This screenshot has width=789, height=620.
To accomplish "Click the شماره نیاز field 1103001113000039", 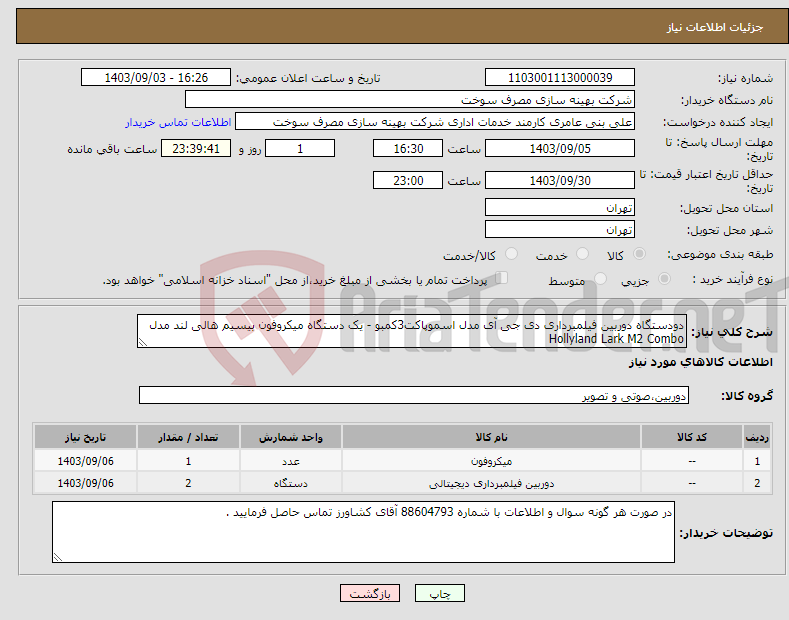I will [560, 78].
